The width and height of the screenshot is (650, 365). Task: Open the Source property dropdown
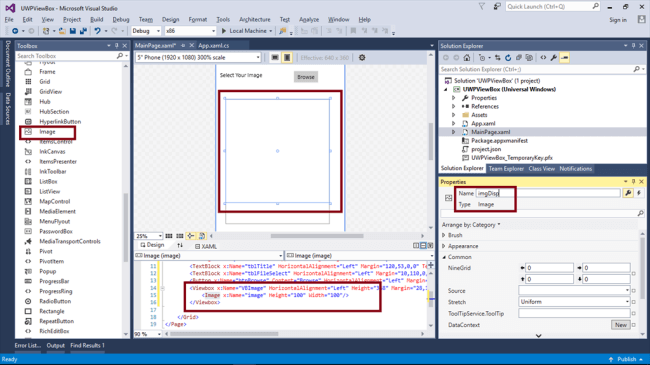point(574,291)
